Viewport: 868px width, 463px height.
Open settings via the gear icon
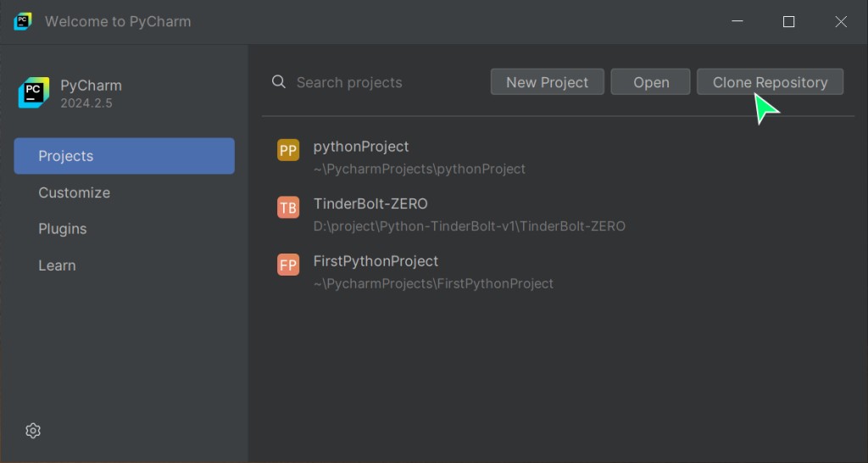coord(33,431)
